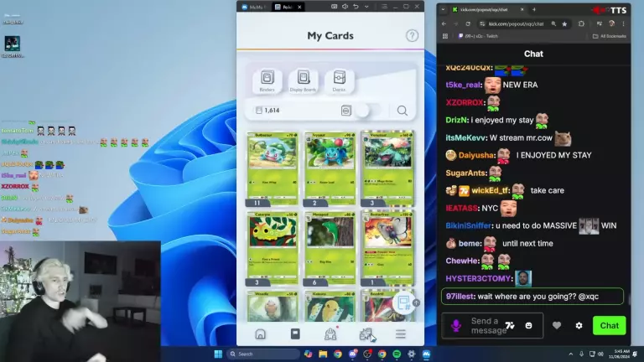Open the Windows Start menu
Viewport: 644px width, 362px height.
[218, 354]
